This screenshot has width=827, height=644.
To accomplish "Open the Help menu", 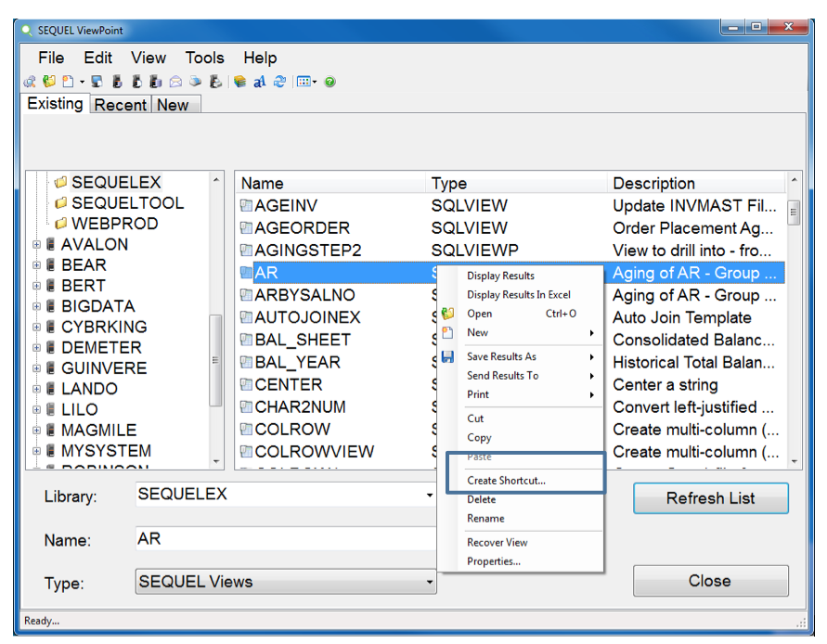I will click(x=260, y=58).
